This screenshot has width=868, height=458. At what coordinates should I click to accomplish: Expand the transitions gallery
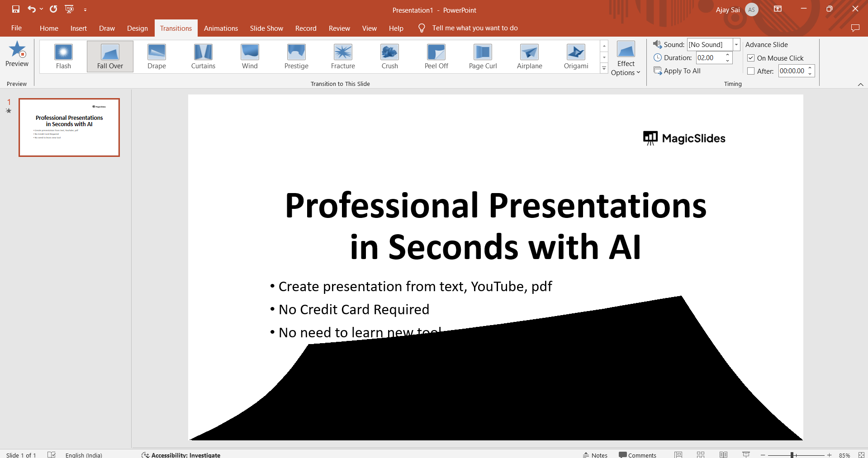pyautogui.click(x=604, y=68)
